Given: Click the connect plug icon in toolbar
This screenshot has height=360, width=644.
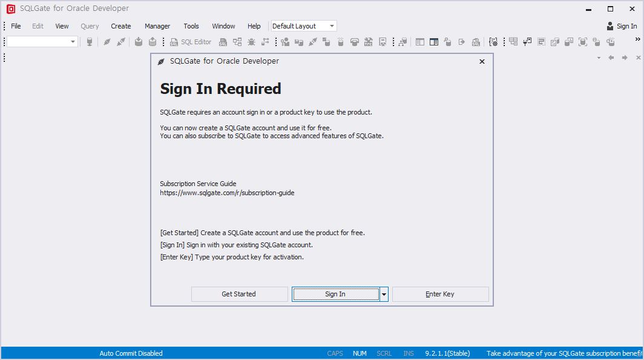Looking at the screenshot, I should [107, 42].
